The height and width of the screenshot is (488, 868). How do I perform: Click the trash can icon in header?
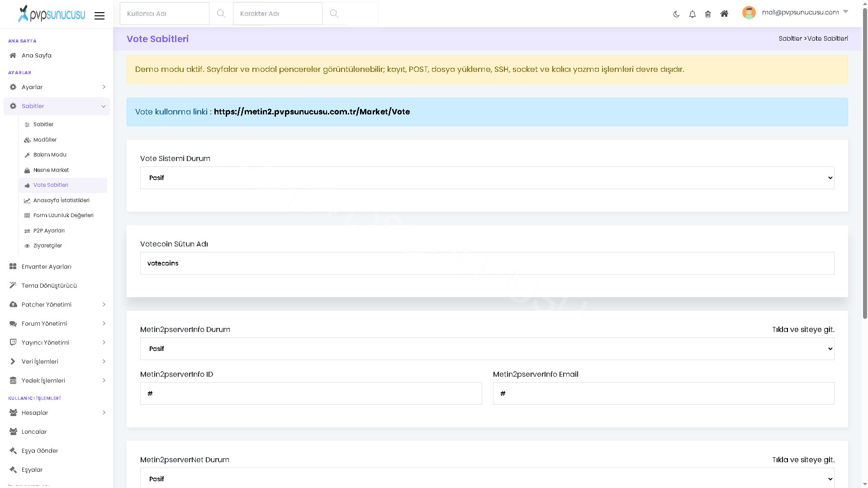tap(708, 14)
